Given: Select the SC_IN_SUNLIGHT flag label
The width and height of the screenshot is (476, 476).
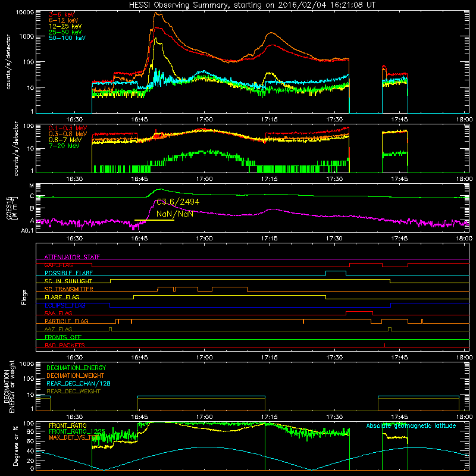Looking at the screenshot, I should [68, 281].
